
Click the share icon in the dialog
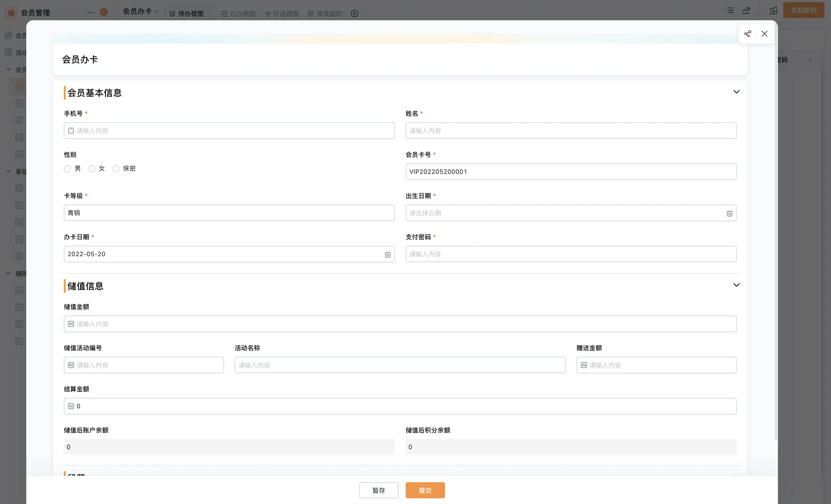click(747, 34)
